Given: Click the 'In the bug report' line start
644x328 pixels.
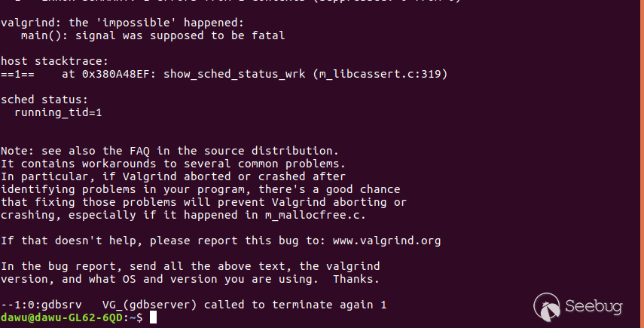Looking at the screenshot, I should point(54,266).
